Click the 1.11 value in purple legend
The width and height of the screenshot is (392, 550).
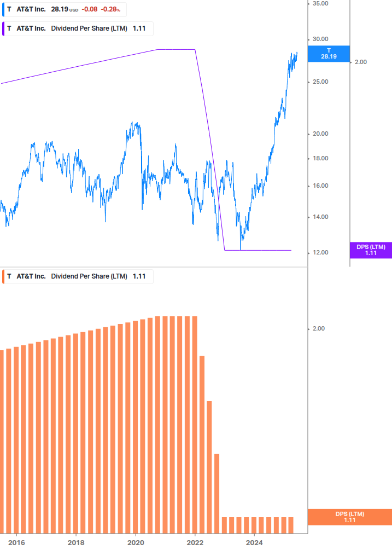[139, 29]
